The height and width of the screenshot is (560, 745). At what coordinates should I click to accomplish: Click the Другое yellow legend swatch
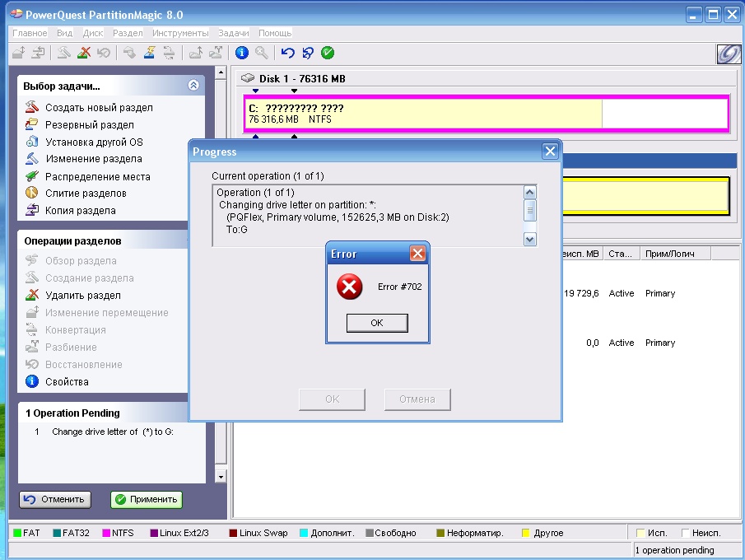tap(525, 533)
